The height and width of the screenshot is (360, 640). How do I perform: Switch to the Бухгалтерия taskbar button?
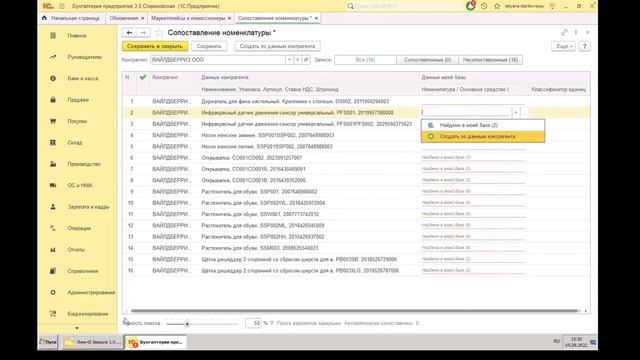pyautogui.click(x=156, y=342)
